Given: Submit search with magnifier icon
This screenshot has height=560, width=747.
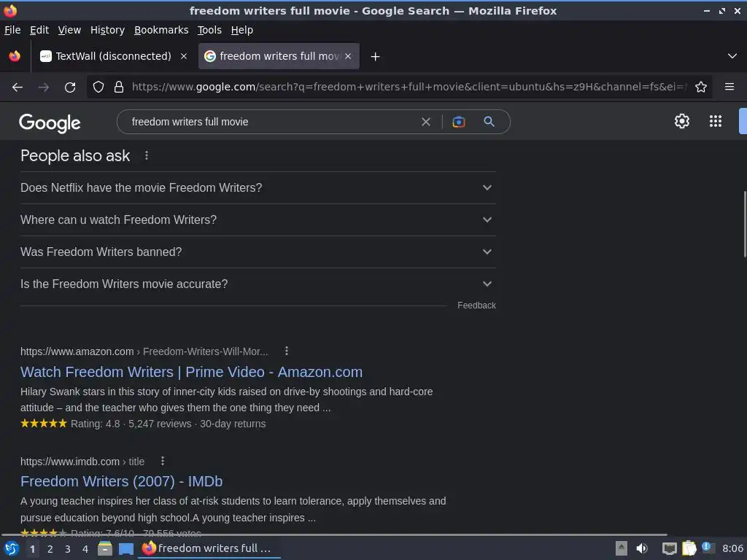Looking at the screenshot, I should pos(489,122).
